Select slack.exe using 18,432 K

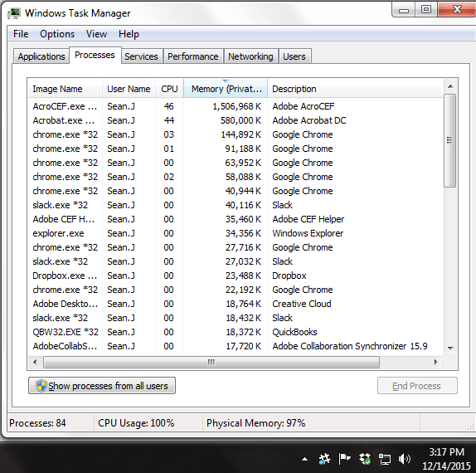click(236, 318)
